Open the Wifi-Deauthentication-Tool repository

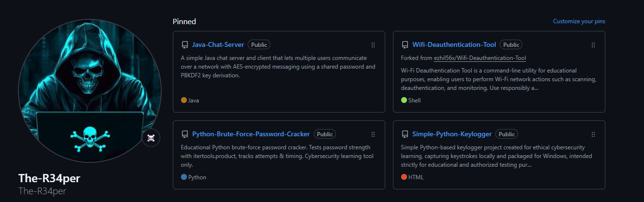(x=454, y=45)
